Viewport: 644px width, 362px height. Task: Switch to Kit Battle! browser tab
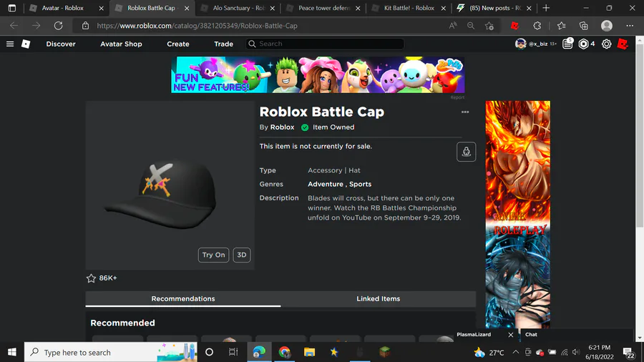pyautogui.click(x=409, y=8)
